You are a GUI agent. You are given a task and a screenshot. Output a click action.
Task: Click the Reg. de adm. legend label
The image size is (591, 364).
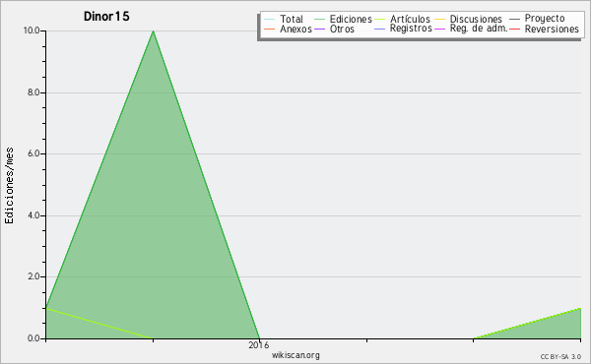[479, 29]
